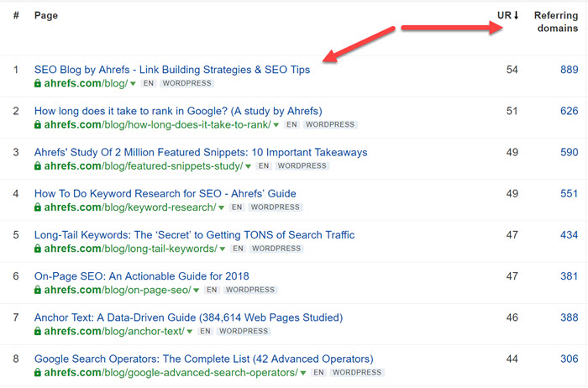Open the Long-Tail Keywords article title link
The image size is (588, 388).
194,234
